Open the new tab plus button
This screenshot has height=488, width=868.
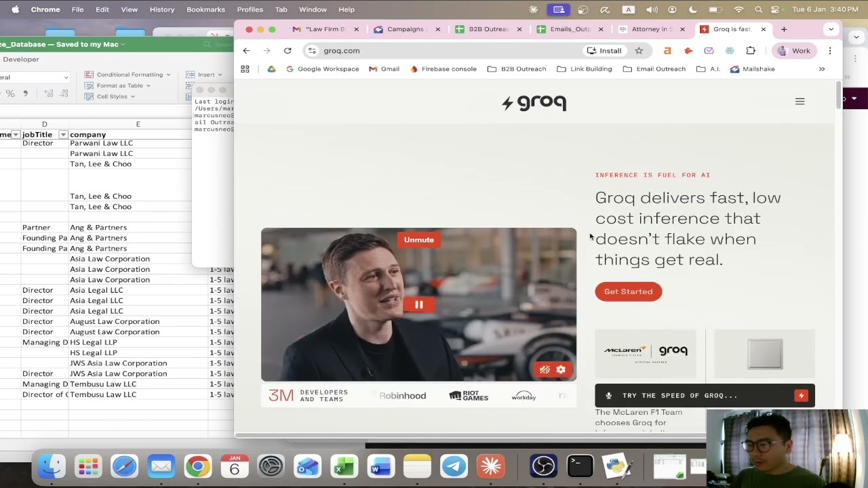(784, 29)
